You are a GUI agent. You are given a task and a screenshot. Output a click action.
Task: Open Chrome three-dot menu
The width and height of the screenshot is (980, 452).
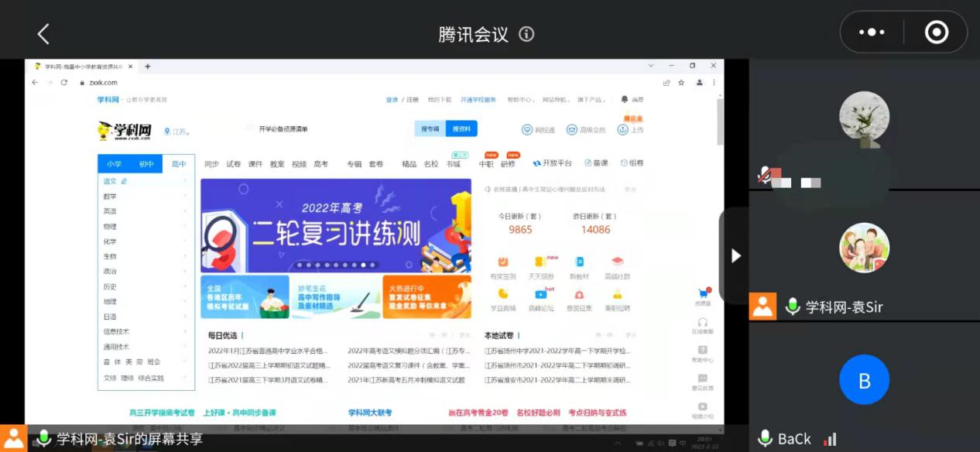[714, 82]
